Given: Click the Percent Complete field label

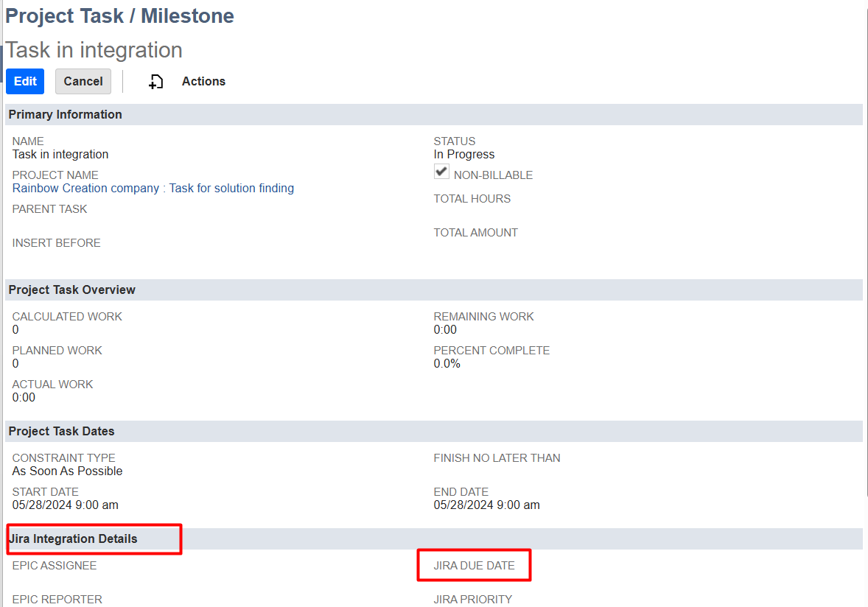Looking at the screenshot, I should click(491, 351).
